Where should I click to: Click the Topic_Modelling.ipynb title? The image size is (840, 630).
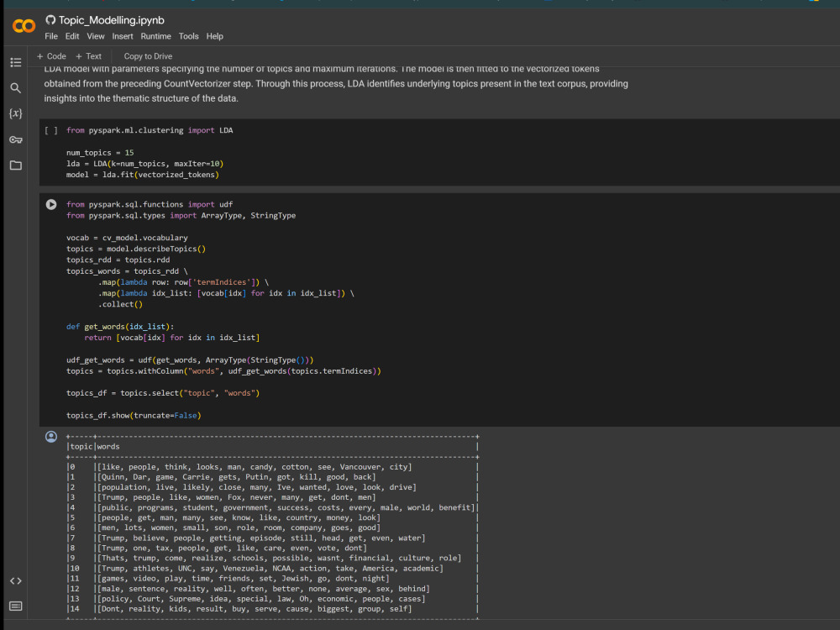click(x=112, y=20)
